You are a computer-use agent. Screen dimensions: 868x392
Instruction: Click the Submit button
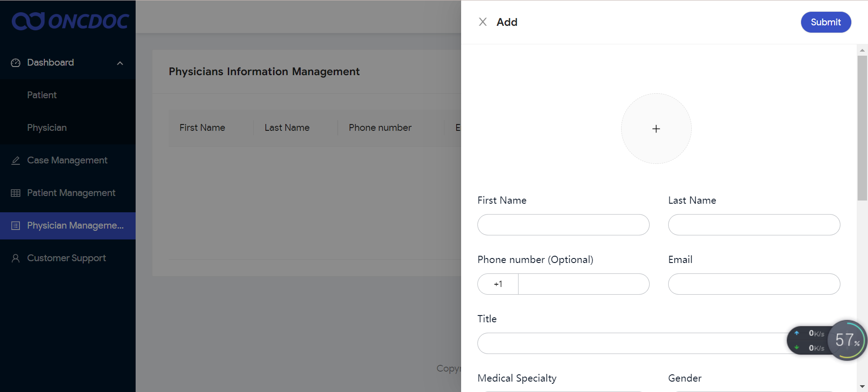tap(826, 22)
